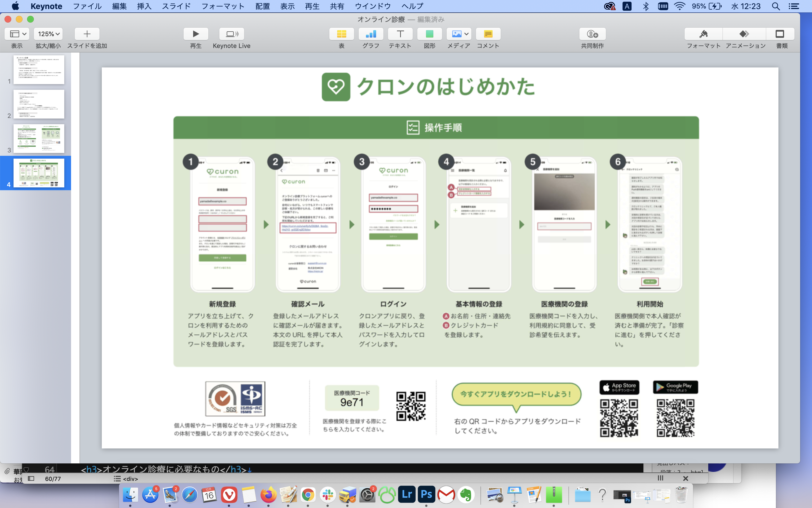Select slide 3 thumbnail in navigator
Screen dimensions: 812x508
click(39, 139)
